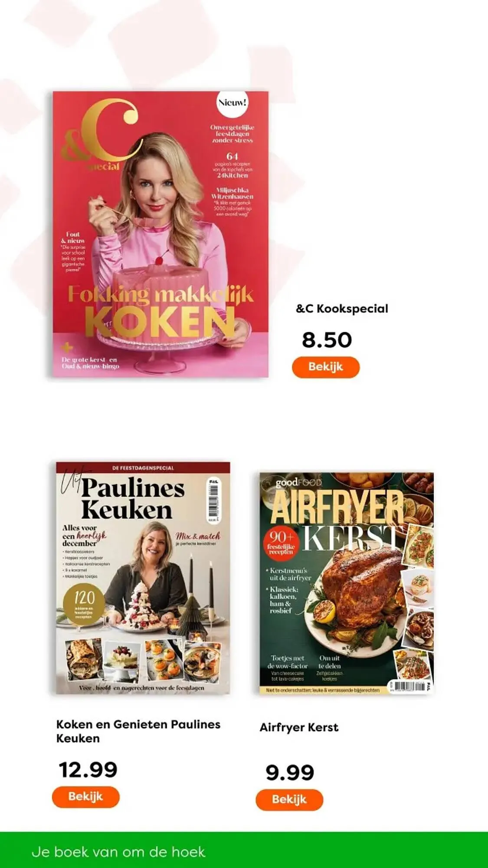Viewport: 488px width, 868px height.
Task: Click the 12.99 price label
Action: click(x=88, y=769)
